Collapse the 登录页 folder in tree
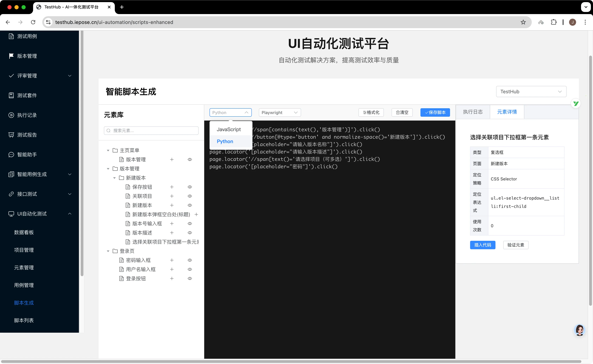 point(108,251)
